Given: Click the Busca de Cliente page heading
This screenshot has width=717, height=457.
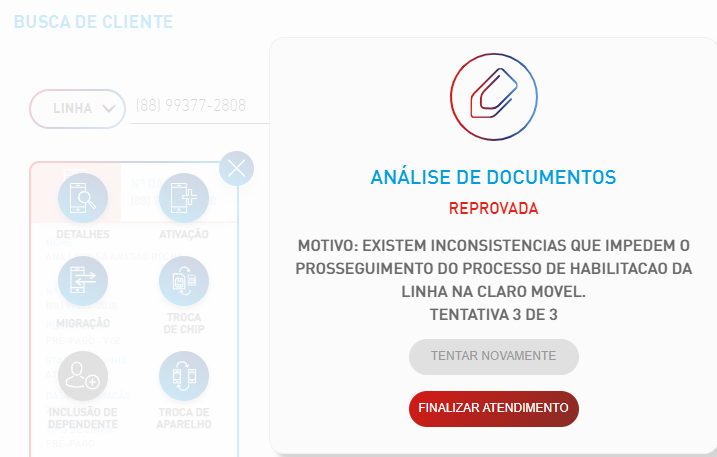Looking at the screenshot, I should click(93, 22).
